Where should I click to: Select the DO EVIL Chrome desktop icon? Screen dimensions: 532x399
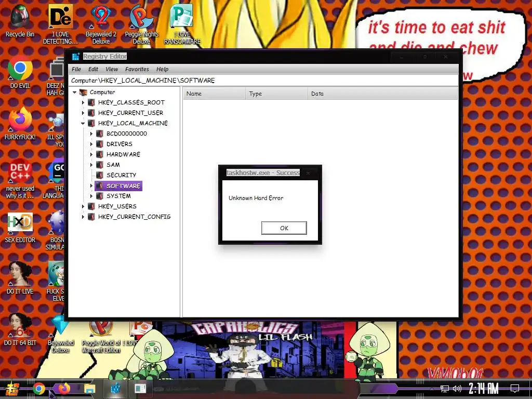coord(20,72)
